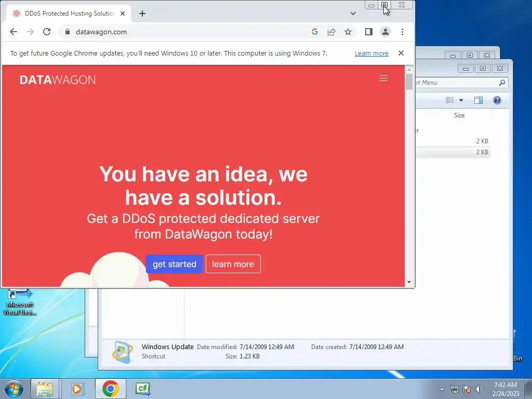The image size is (532, 399).
Task: Click the volume speaker tray icon
Action: coord(480,389)
